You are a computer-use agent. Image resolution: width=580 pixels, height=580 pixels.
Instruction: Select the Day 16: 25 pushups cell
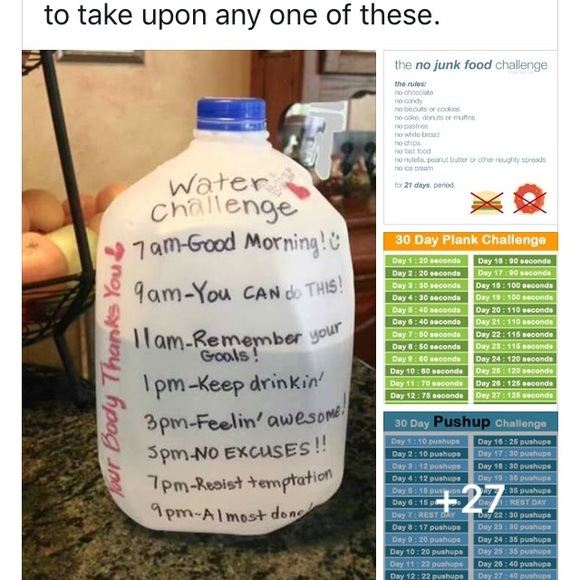(514, 441)
